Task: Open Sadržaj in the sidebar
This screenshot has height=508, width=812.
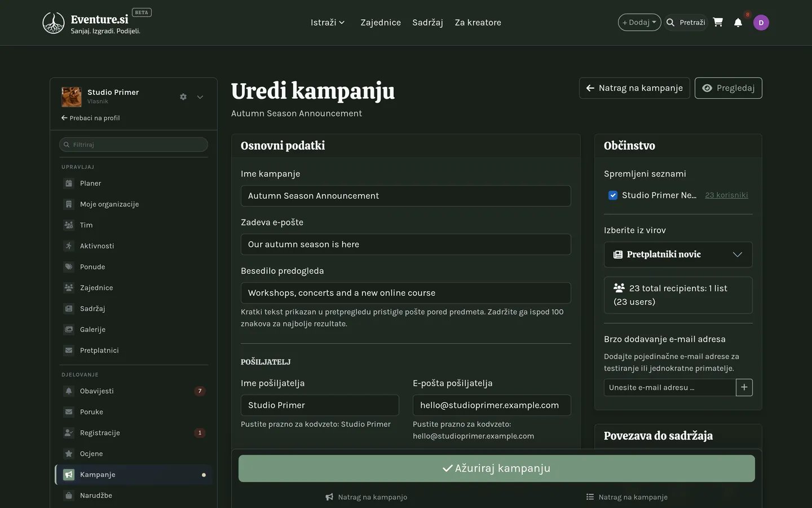Action: point(133,309)
